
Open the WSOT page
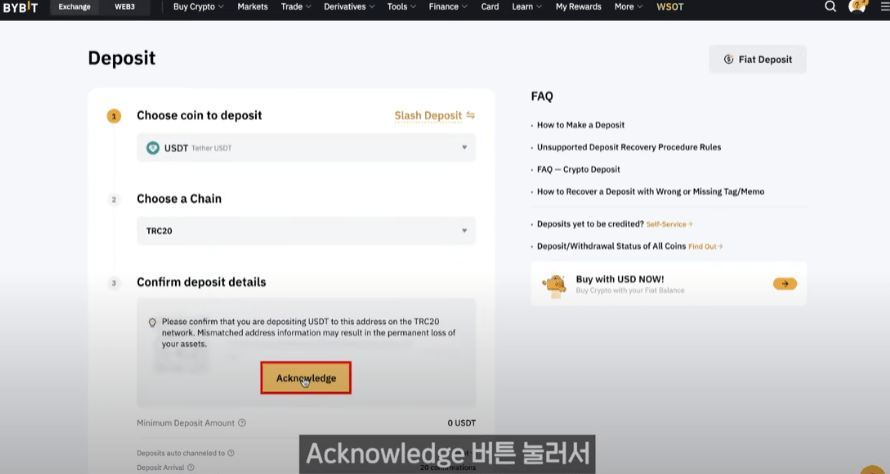[x=670, y=7]
